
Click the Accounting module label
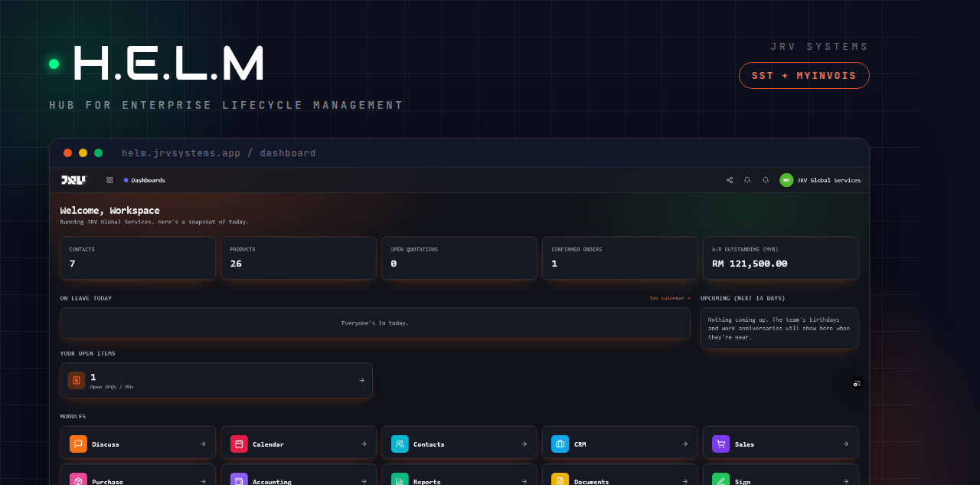272,481
